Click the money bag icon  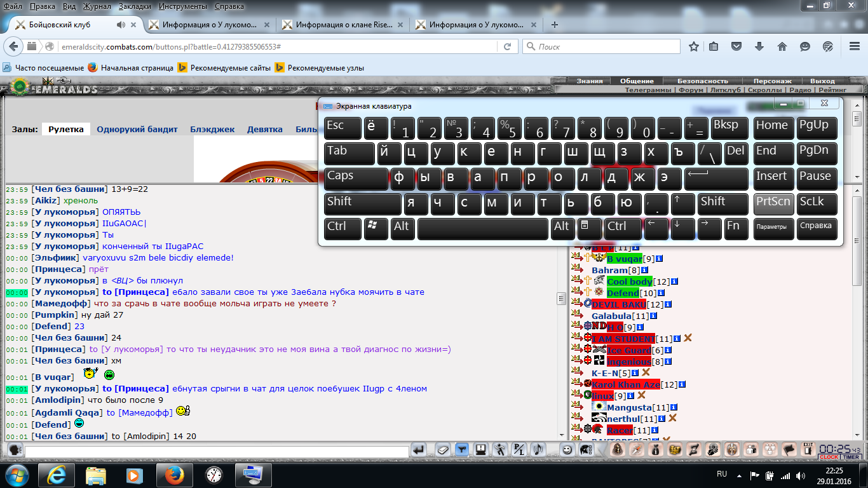pos(656,450)
